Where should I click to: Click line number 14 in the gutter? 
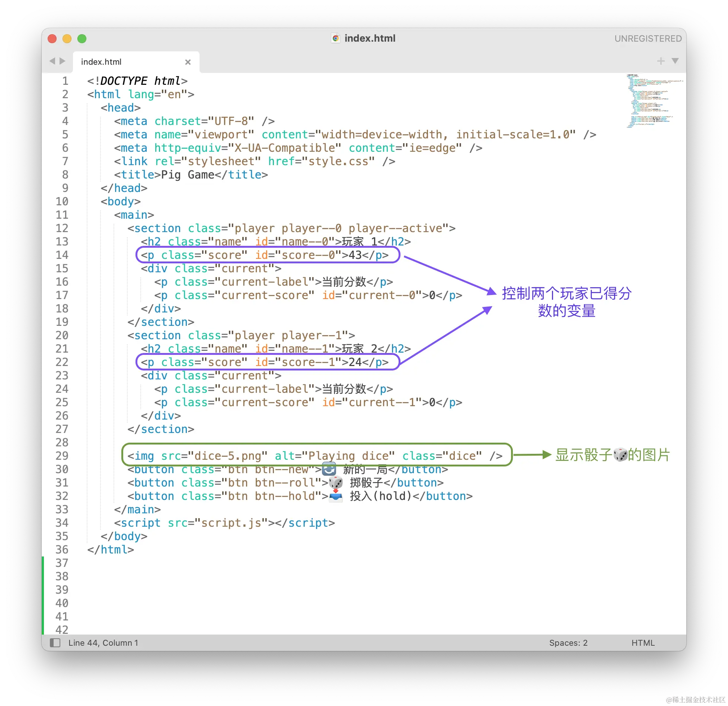pyautogui.click(x=62, y=255)
